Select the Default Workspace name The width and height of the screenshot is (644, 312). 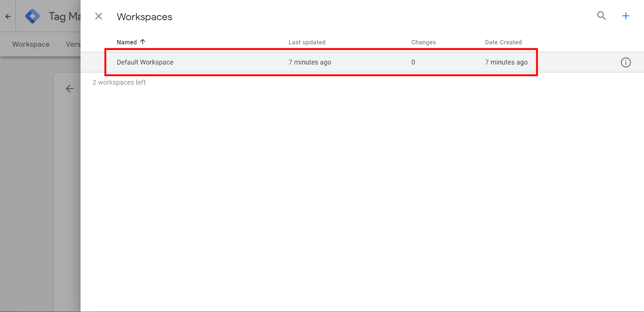point(145,62)
